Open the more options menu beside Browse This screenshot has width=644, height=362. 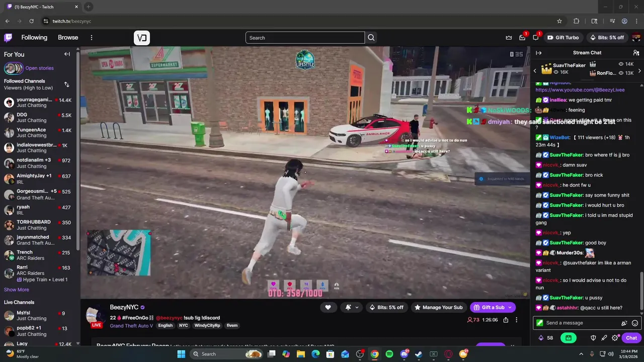click(92, 38)
